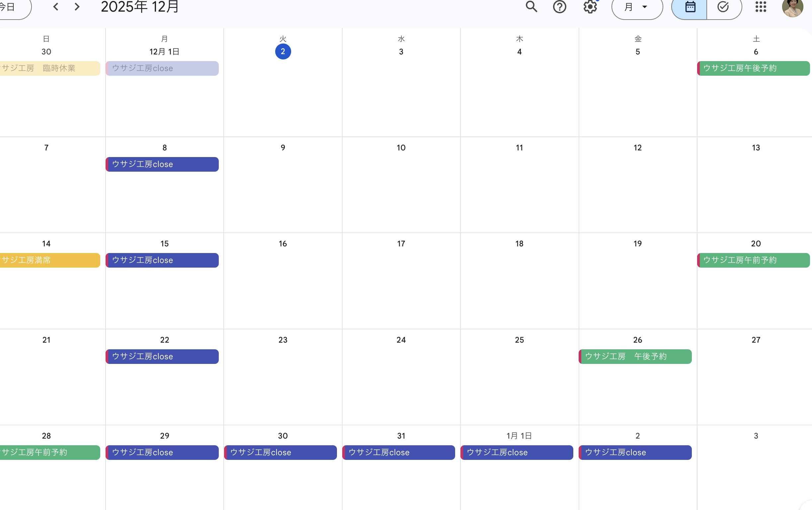Select today's highlighted date 2
Screen dimensions: 812x510
(x=283, y=51)
